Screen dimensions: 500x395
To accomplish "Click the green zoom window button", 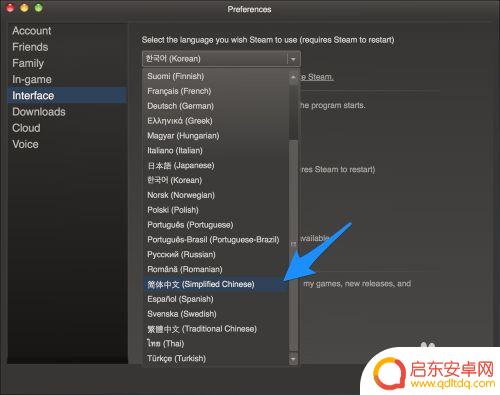I will tap(39, 7).
